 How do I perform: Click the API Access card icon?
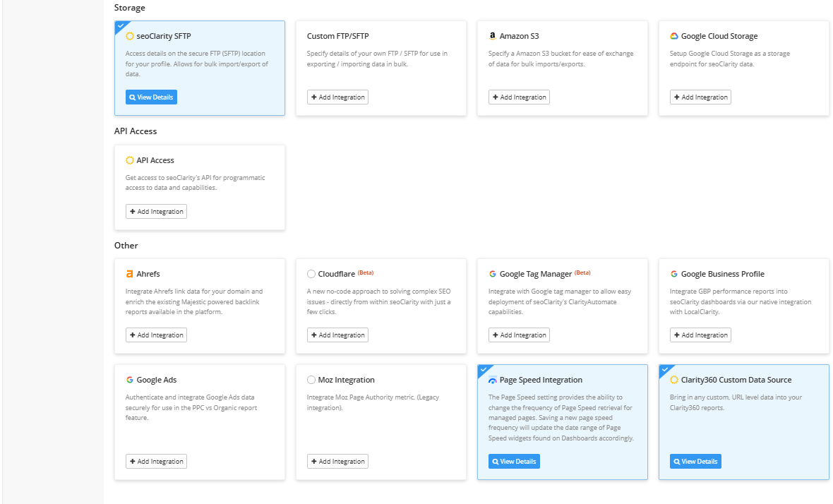(x=130, y=160)
